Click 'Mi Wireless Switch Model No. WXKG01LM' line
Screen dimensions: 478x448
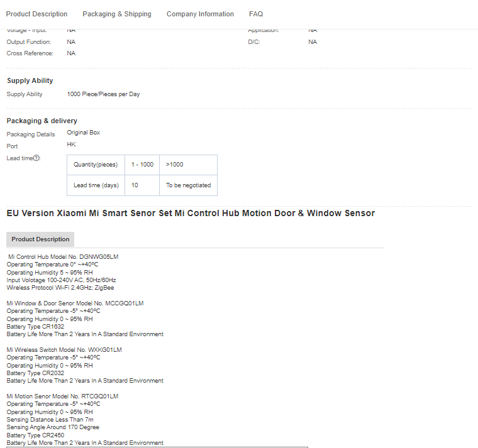click(x=64, y=350)
